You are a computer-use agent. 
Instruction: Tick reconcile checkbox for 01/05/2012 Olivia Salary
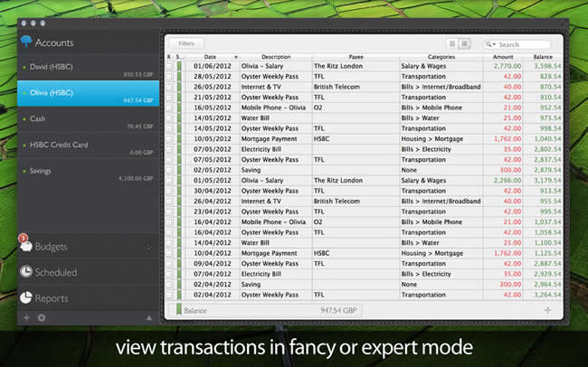pos(169,180)
